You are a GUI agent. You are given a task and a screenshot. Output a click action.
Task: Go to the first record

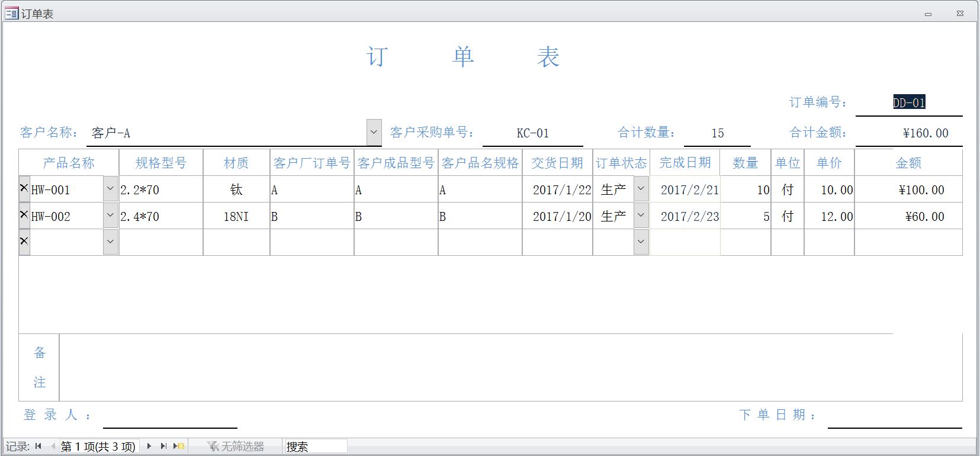tap(38, 447)
